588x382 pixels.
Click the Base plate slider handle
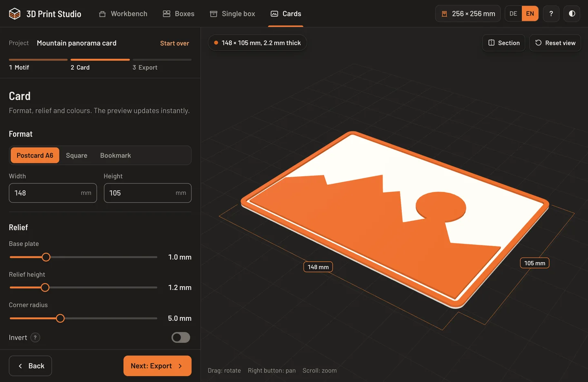tap(46, 257)
